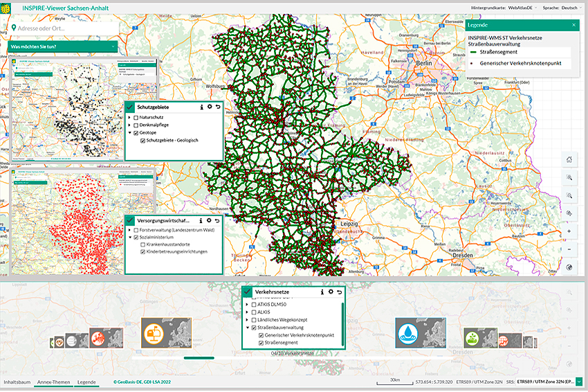Enable the Krankenhausstandorte checkbox
This screenshot has width=588, height=392.
point(143,244)
